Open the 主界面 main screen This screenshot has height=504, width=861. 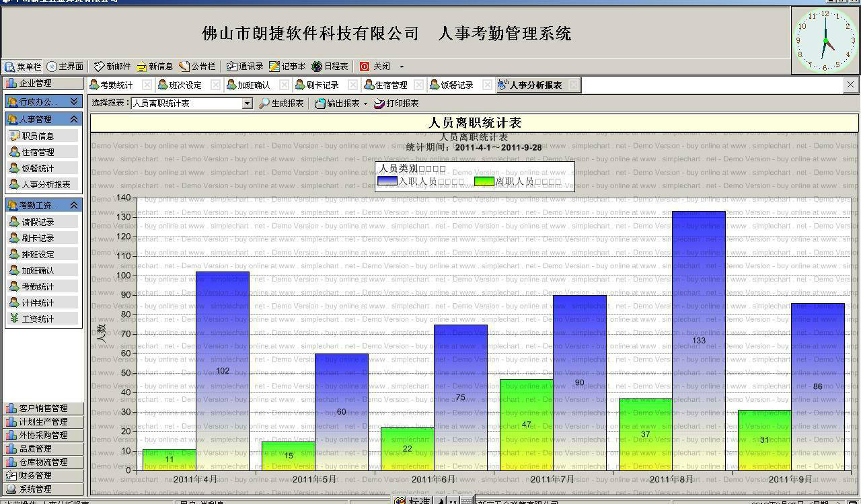click(x=65, y=67)
